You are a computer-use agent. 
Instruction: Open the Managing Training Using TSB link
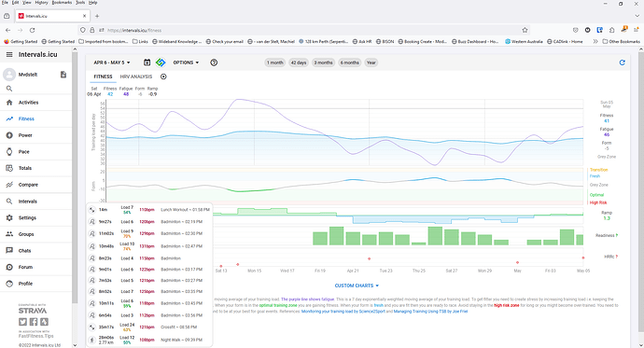[431, 312]
